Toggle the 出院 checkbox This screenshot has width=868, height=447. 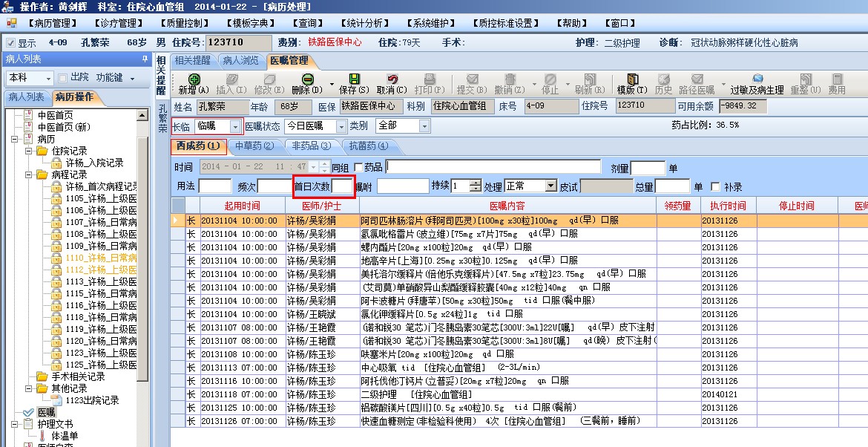(62, 78)
